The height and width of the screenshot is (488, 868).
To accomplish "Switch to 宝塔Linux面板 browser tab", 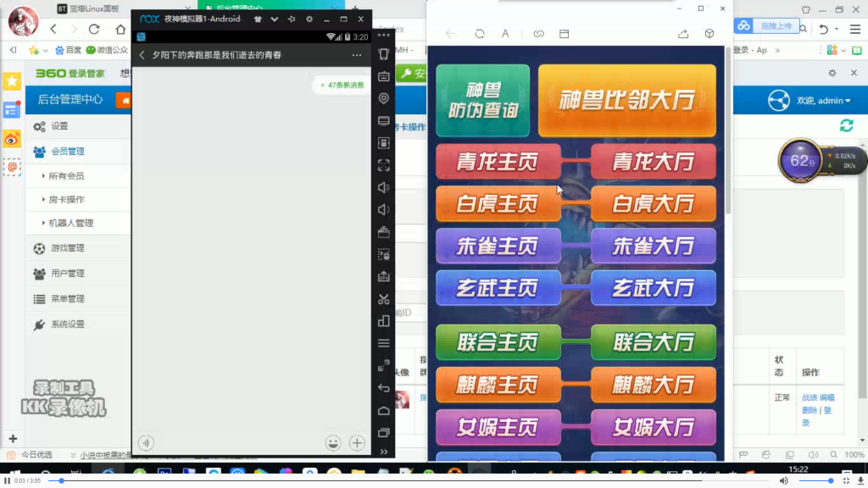I will [94, 8].
